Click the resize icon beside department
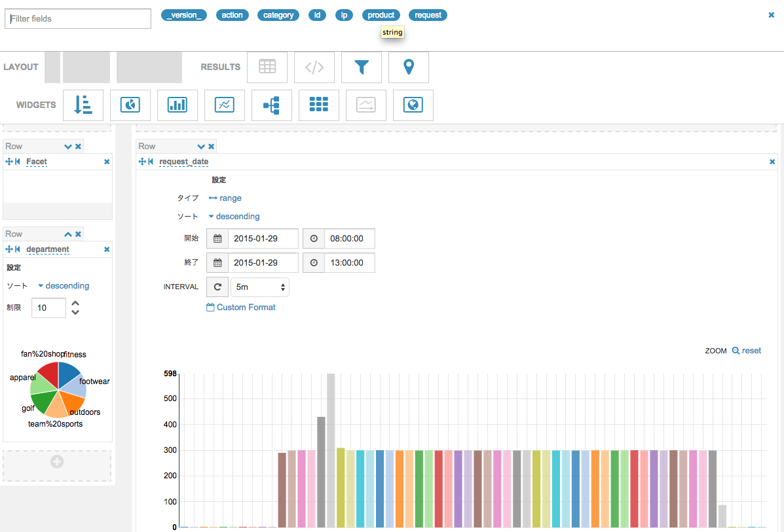The width and height of the screenshot is (784, 532). click(18, 249)
